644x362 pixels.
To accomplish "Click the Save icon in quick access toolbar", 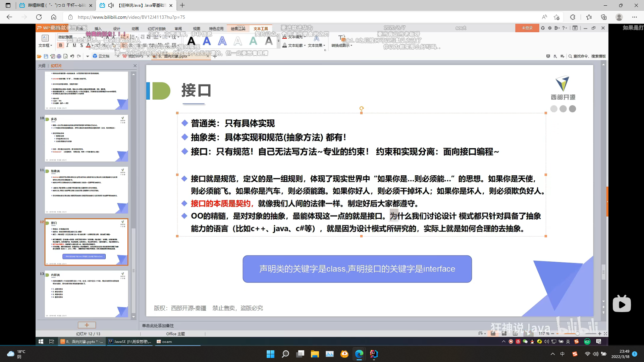I will (x=46, y=56).
